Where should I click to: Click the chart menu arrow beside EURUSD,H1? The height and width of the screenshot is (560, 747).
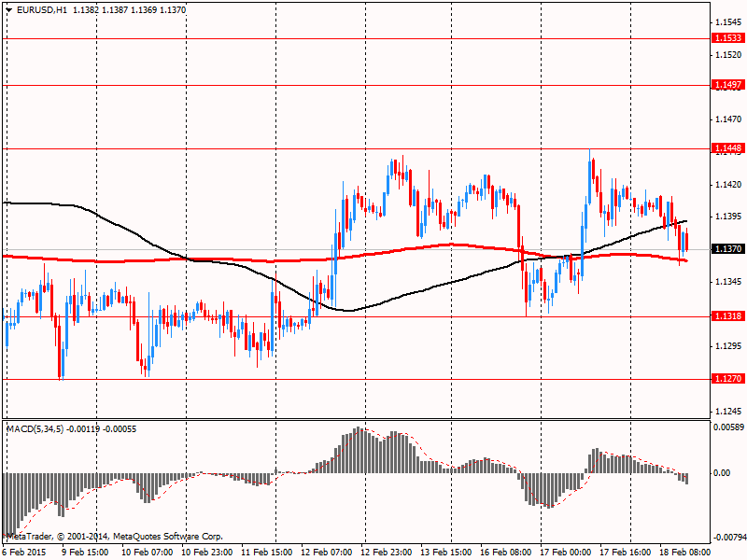click(x=9, y=10)
